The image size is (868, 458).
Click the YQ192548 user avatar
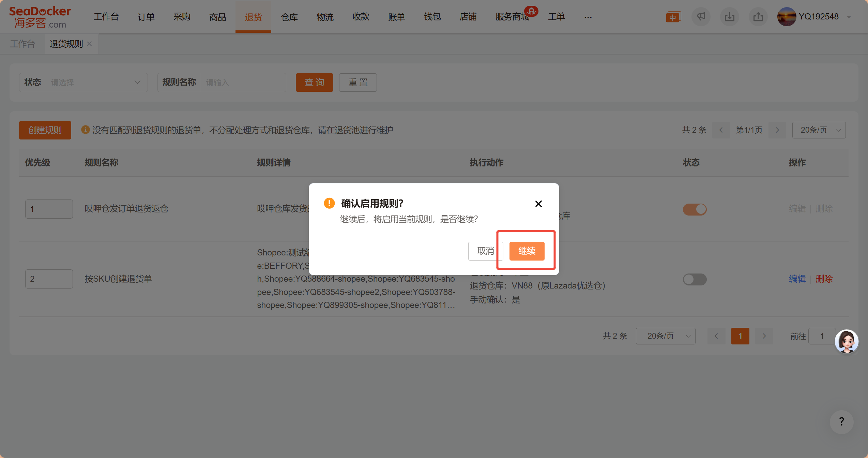[x=787, y=17]
